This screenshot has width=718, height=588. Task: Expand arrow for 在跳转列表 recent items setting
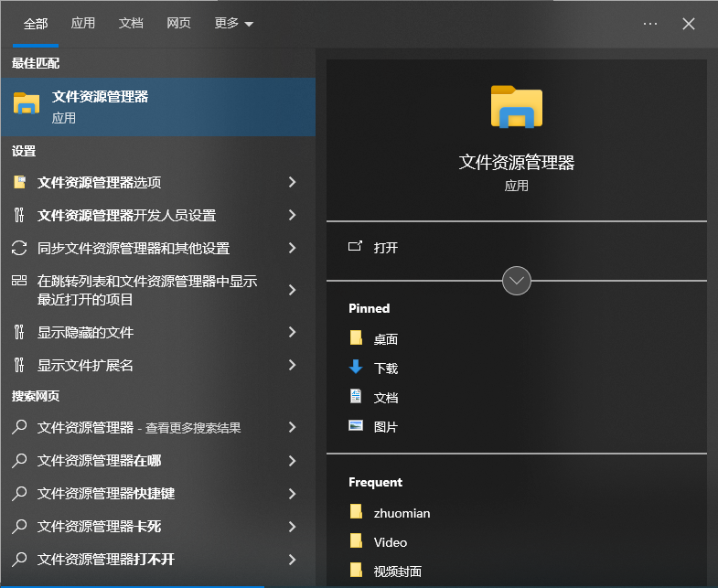click(292, 290)
